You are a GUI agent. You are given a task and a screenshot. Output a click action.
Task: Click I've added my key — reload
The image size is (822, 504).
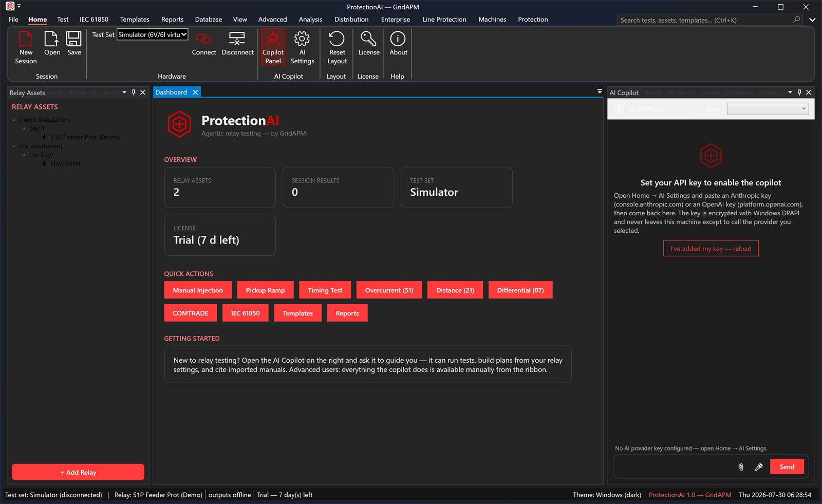(711, 249)
